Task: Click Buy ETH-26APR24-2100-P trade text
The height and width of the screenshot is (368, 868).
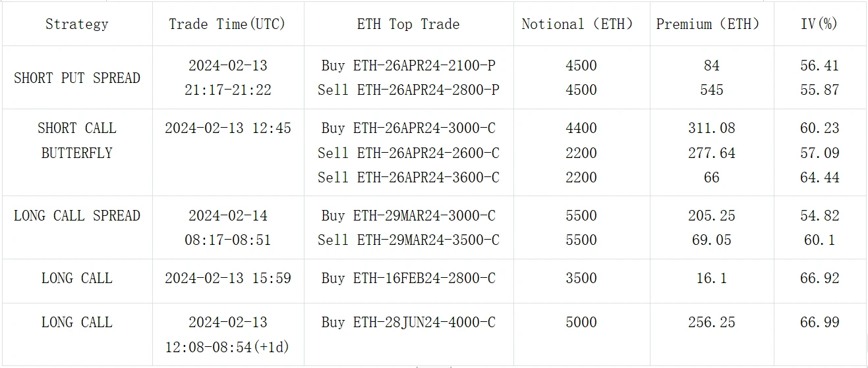Action: click(x=408, y=66)
